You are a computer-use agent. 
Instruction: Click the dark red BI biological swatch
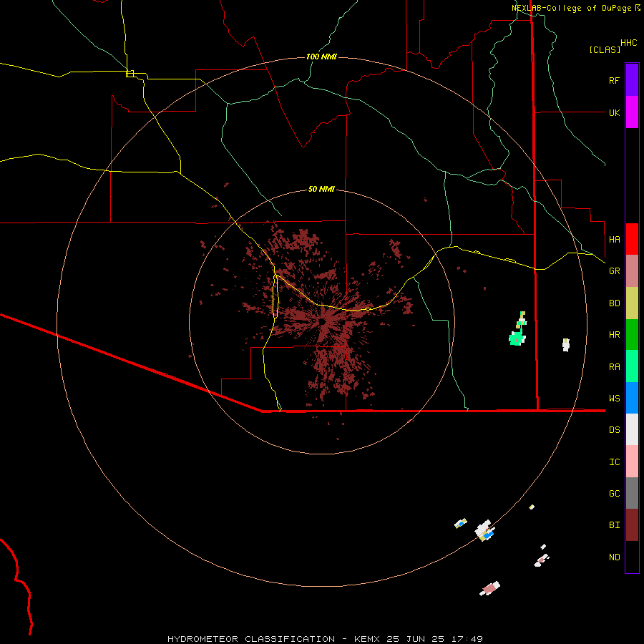(632, 525)
